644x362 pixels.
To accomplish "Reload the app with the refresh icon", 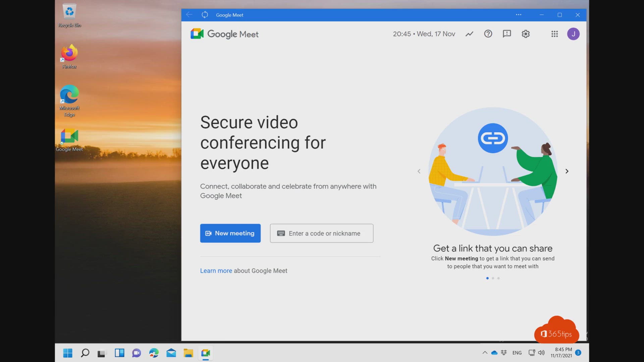I will [205, 15].
